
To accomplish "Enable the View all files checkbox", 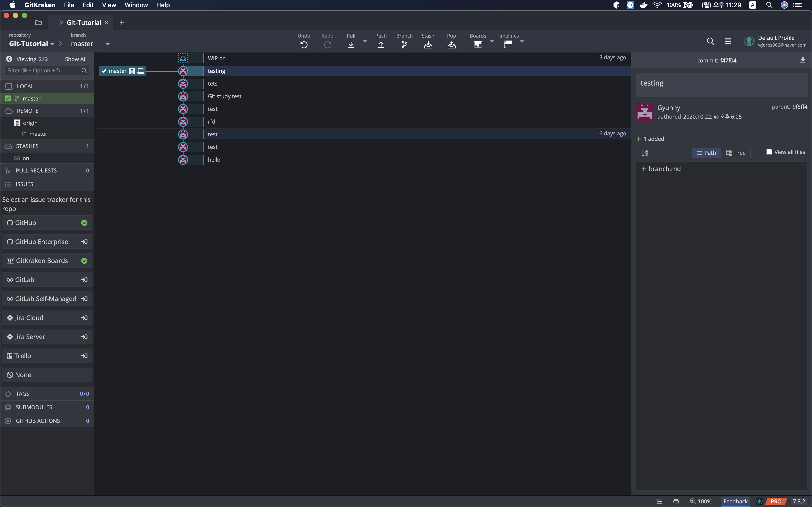I will [x=769, y=152].
